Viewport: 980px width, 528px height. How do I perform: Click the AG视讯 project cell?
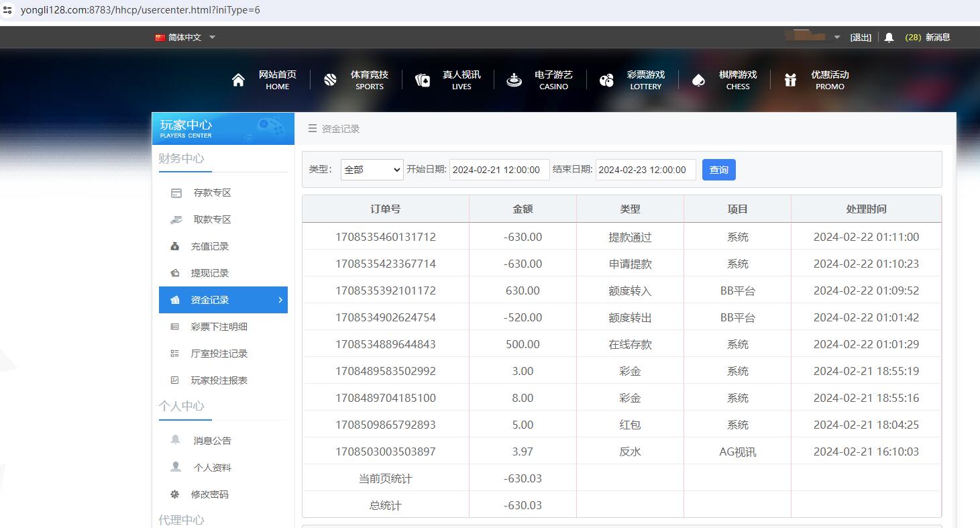coord(737,452)
